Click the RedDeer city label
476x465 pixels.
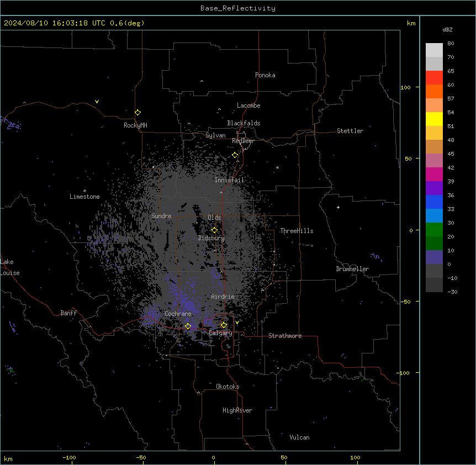tap(243, 141)
